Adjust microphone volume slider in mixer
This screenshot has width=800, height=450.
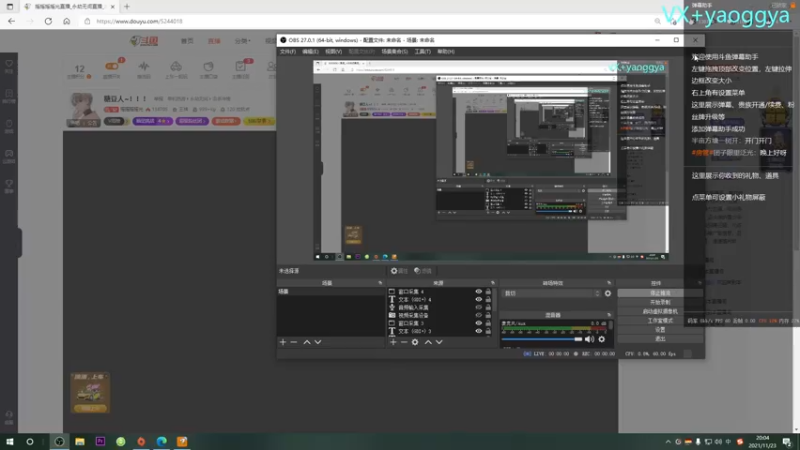pyautogui.click(x=542, y=339)
